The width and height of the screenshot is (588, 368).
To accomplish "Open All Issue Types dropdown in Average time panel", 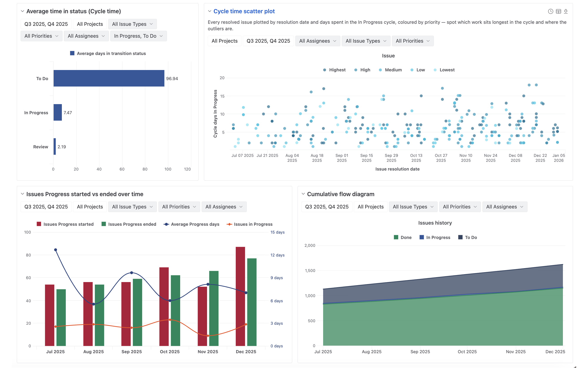I will (x=132, y=24).
